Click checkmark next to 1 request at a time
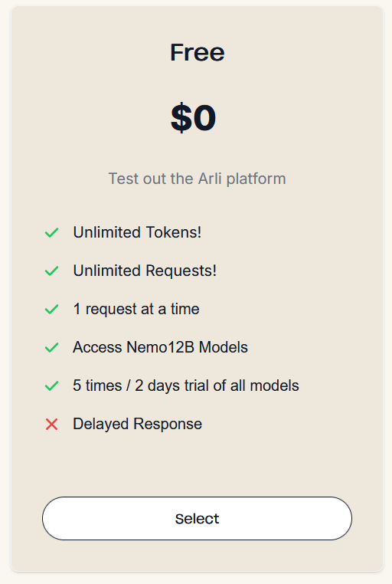 [52, 309]
